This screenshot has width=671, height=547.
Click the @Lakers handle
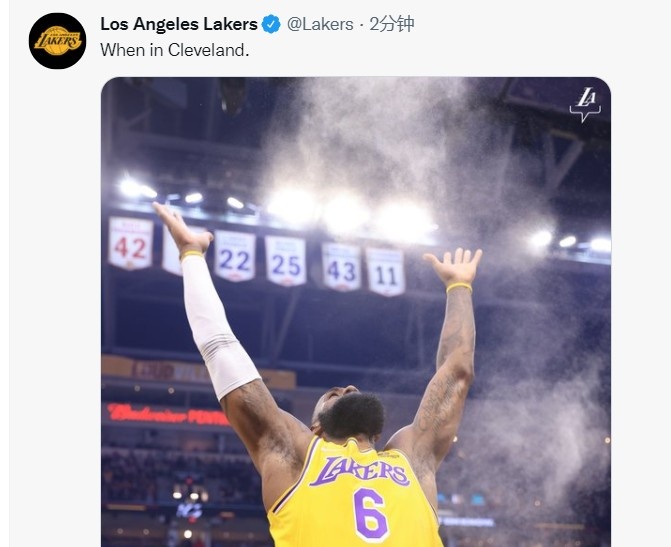coord(320,24)
